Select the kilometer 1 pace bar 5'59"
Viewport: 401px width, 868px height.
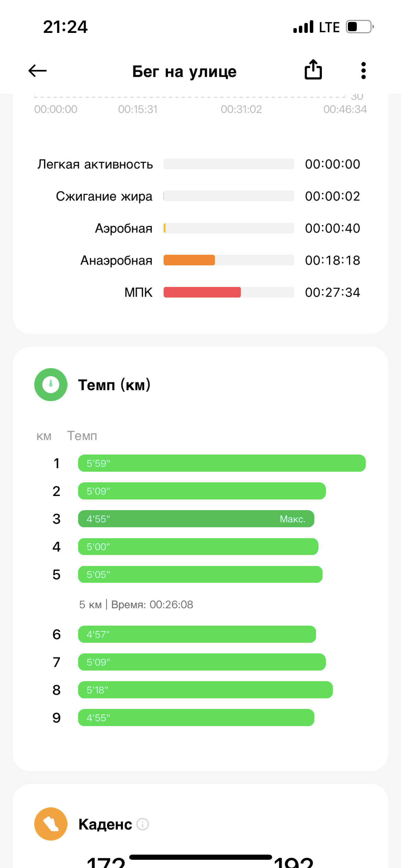pos(222,463)
